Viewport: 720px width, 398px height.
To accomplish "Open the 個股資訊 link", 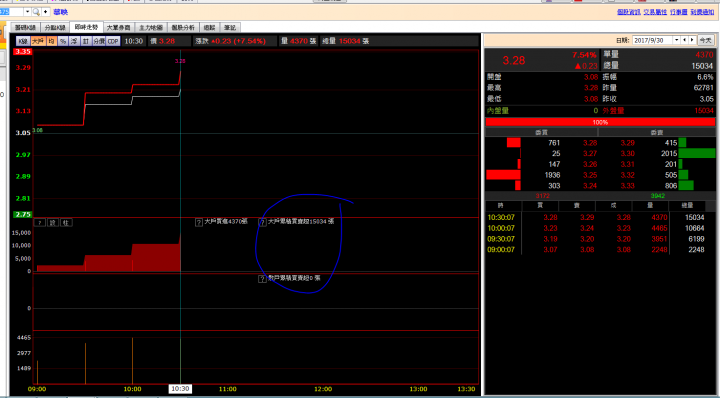I will coord(628,12).
